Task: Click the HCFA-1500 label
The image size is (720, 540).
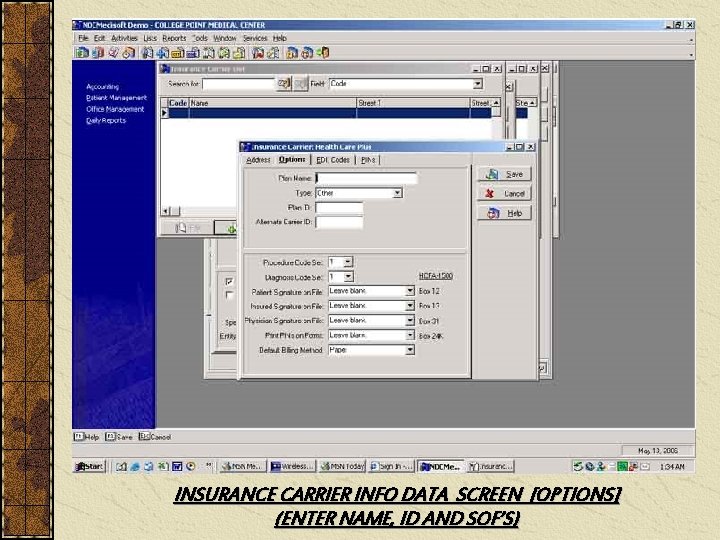Action: [x=436, y=276]
